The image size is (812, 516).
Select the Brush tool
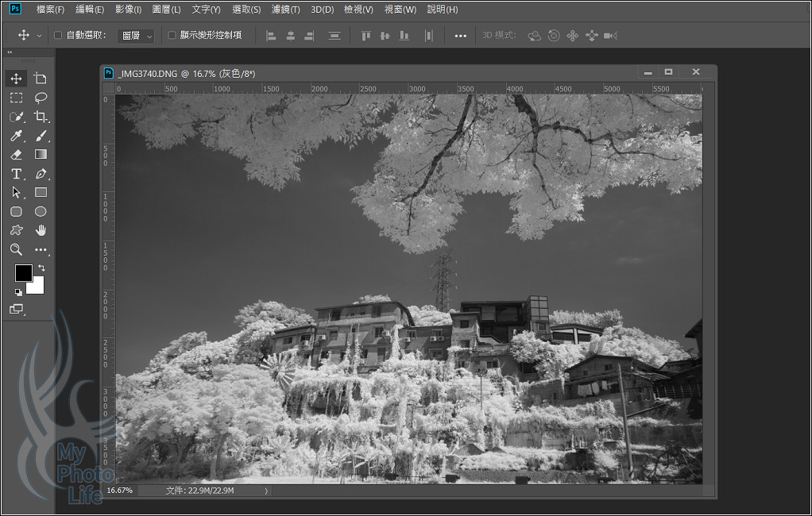tap(41, 136)
